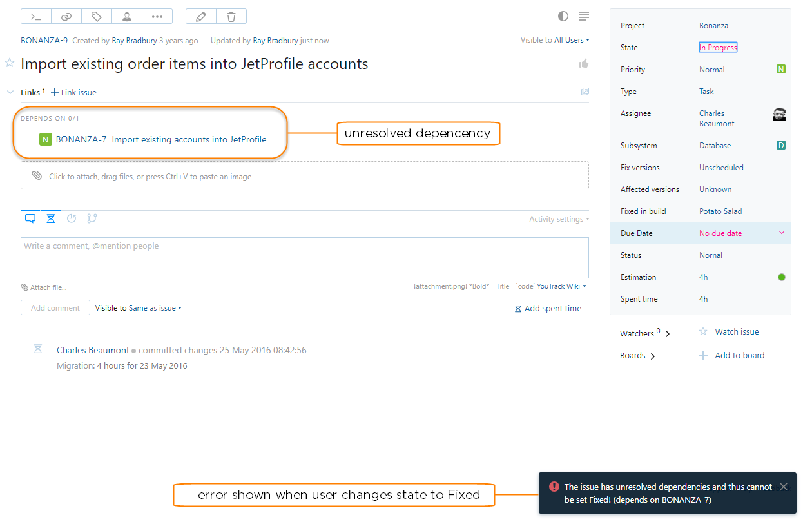The width and height of the screenshot is (812, 524).
Task: Click the Add comment button
Action: point(55,308)
